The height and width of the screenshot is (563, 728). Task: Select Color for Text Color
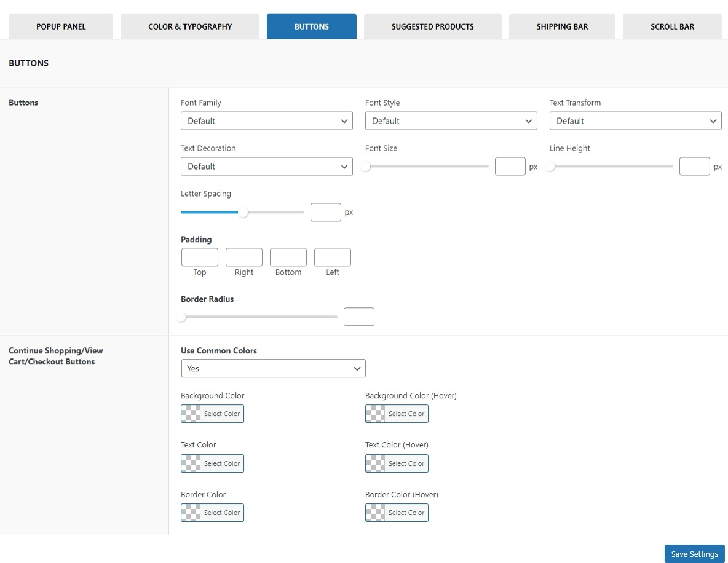pos(212,463)
